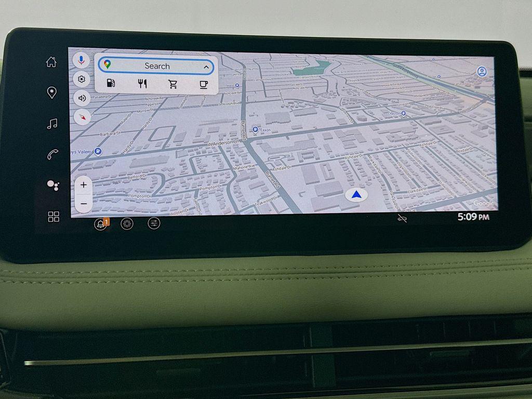Viewport: 532px width, 399px height.
Task: Collapse the search panel chevron
Action: [x=206, y=66]
